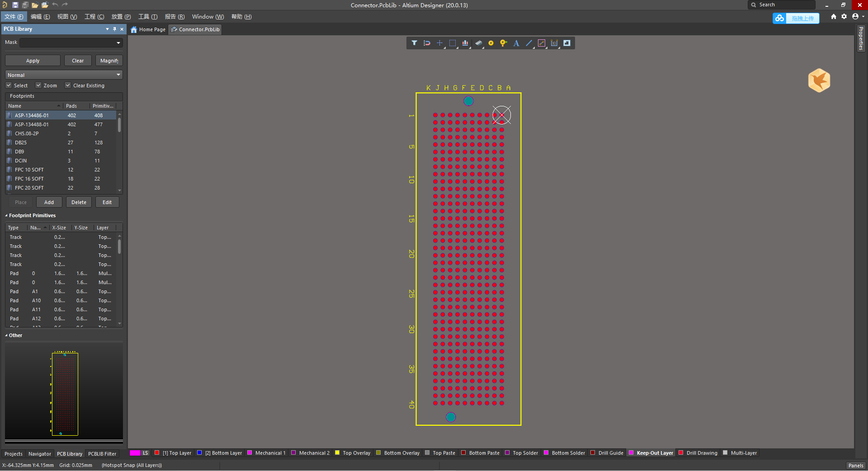
Task: Select the DB25 footprint row
Action: 61,143
